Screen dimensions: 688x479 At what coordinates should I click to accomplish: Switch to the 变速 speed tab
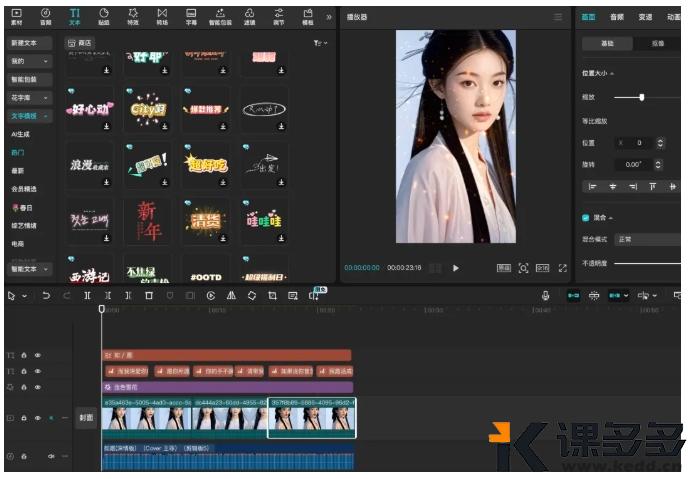645,17
